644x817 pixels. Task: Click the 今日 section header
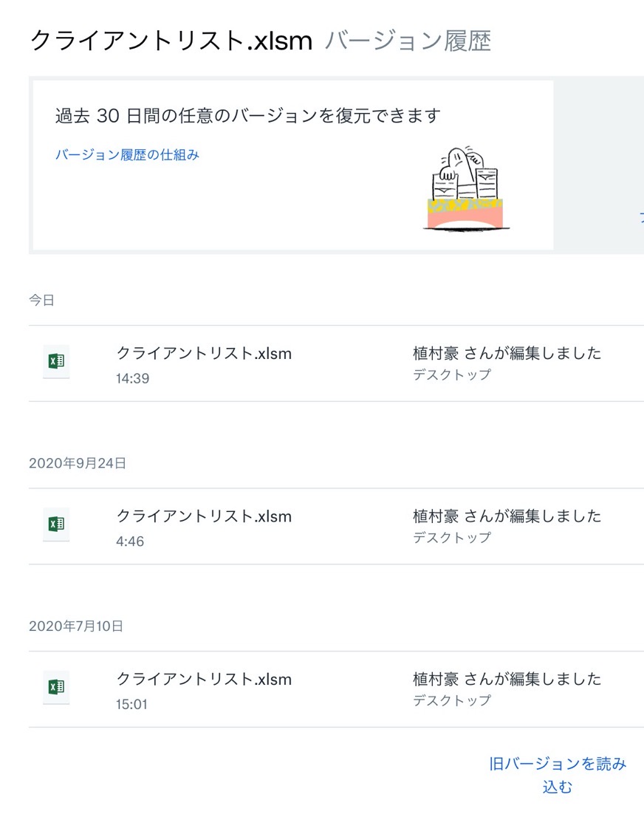coord(41,300)
